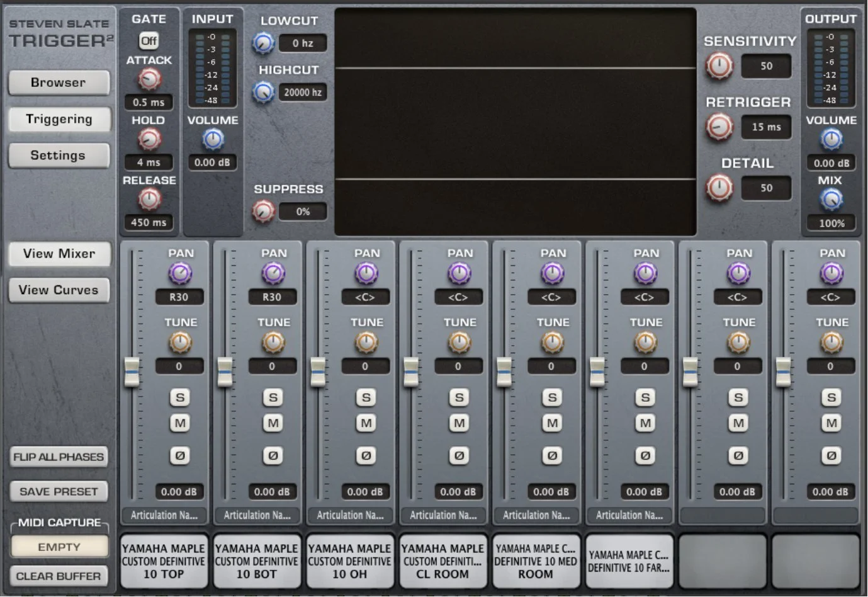The height and width of the screenshot is (597, 868).
Task: Click the MIDI Capture Empty button
Action: point(59,547)
